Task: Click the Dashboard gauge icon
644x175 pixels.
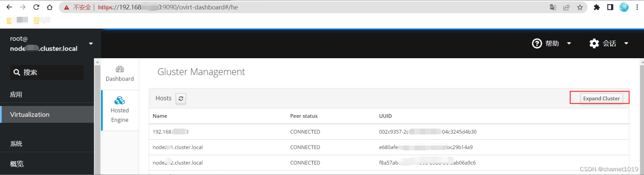Action: click(119, 69)
